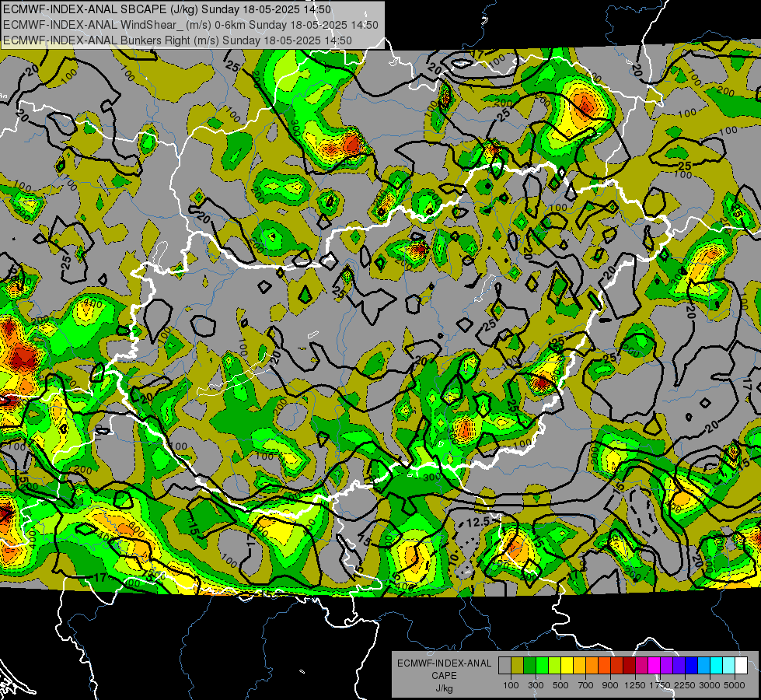Screen dimensions: 761x700
Task: Click the legend value 2250
Action: (x=685, y=685)
